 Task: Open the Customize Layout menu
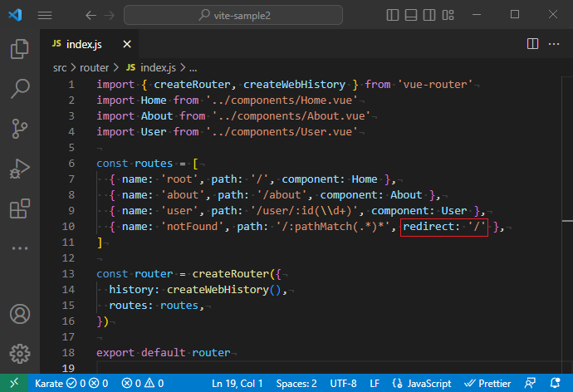coord(448,15)
